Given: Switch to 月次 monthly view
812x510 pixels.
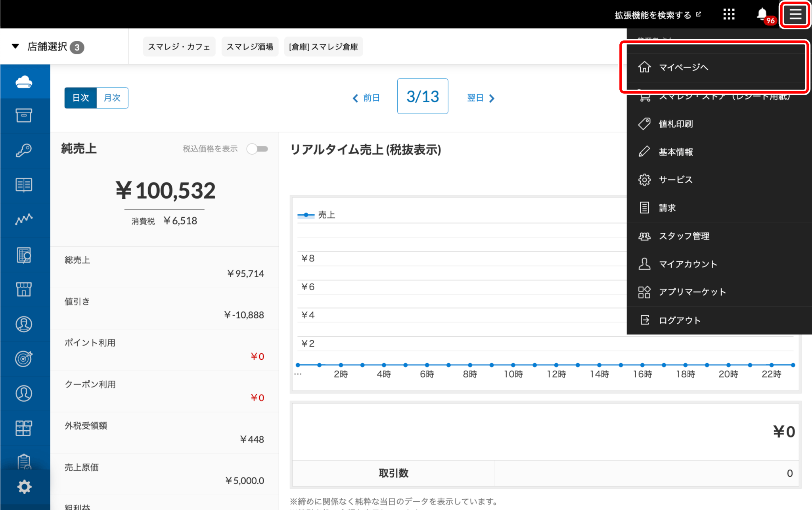Looking at the screenshot, I should tap(112, 98).
